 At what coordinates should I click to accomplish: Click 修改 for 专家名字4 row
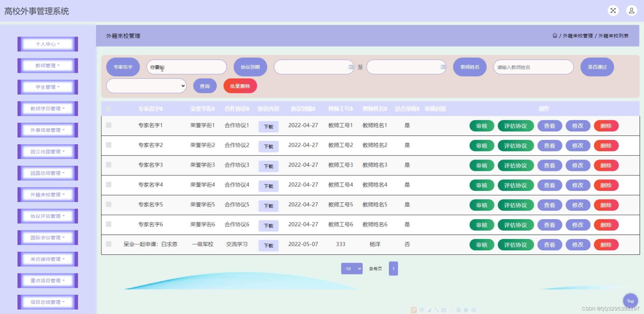[578, 185]
